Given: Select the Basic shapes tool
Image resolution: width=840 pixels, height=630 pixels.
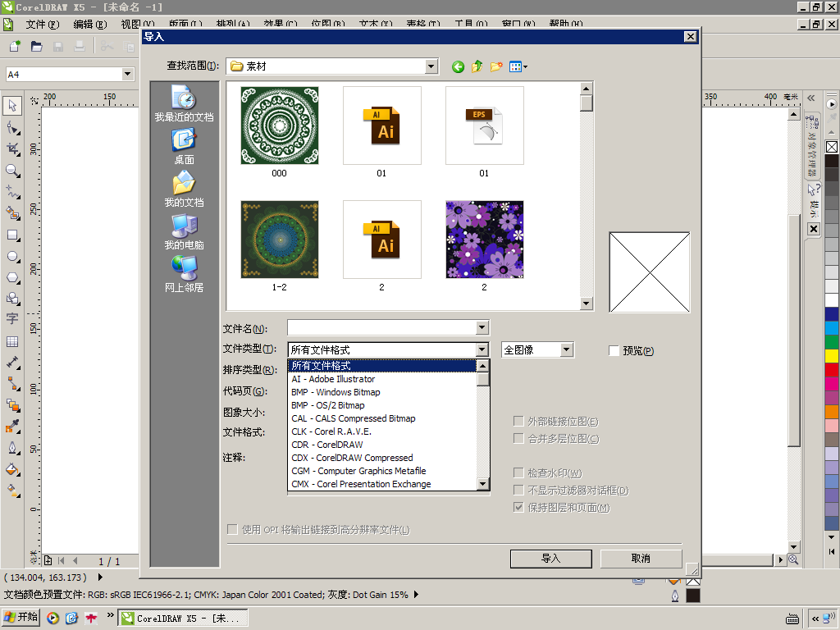Looking at the screenshot, I should [x=12, y=299].
